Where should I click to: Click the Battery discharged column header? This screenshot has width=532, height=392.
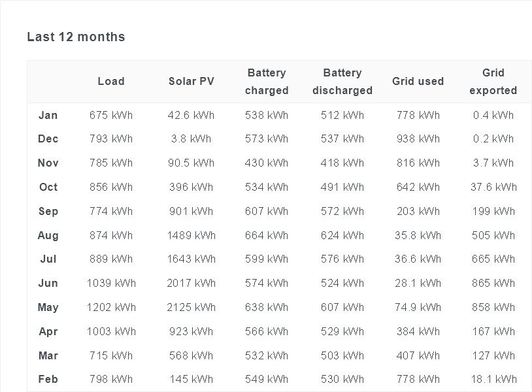342,82
